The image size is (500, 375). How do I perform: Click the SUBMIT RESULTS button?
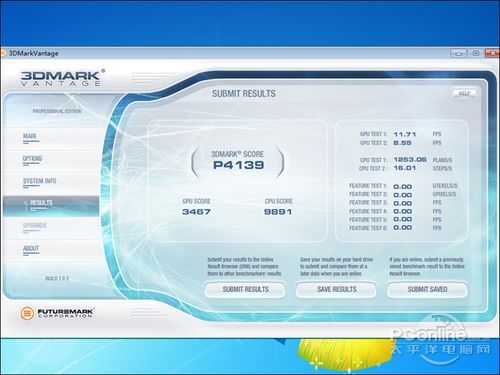tap(245, 289)
